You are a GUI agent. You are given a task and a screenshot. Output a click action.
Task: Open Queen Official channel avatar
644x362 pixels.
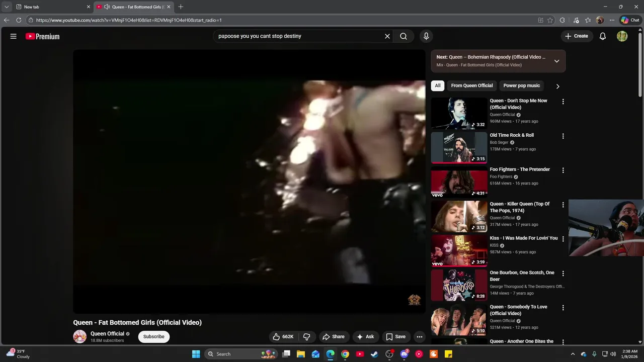(80, 337)
